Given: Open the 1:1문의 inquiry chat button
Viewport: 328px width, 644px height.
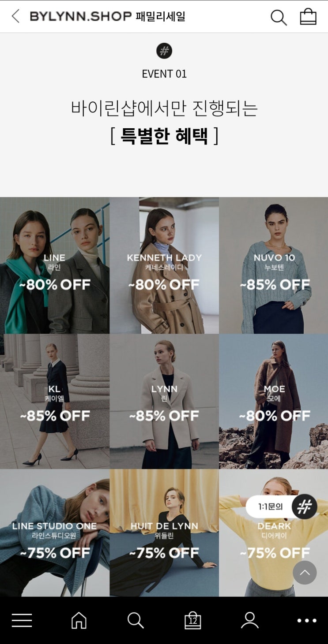Looking at the screenshot, I should [282, 507].
